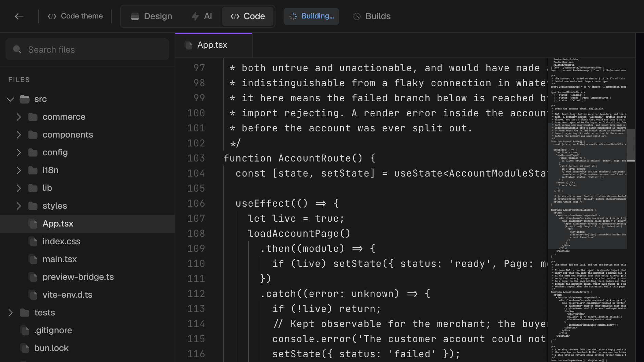This screenshot has height=362, width=644.
Task: Click the editor vertical scrollbar thumb
Action: tap(631, 145)
